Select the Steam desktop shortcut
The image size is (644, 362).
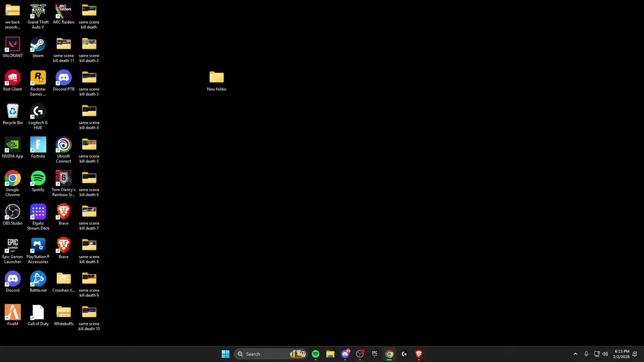coord(38,48)
